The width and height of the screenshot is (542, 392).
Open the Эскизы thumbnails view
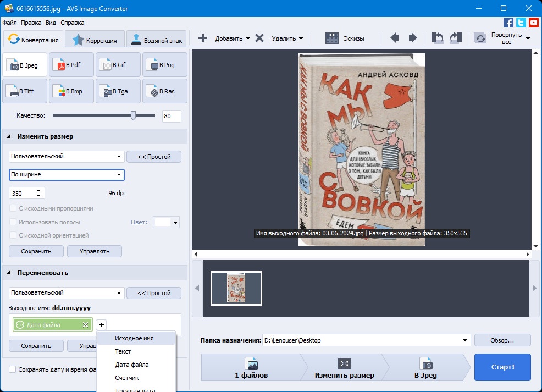point(345,38)
